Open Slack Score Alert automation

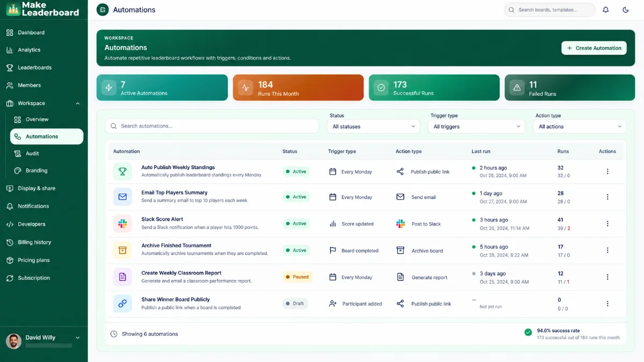pyautogui.click(x=162, y=219)
